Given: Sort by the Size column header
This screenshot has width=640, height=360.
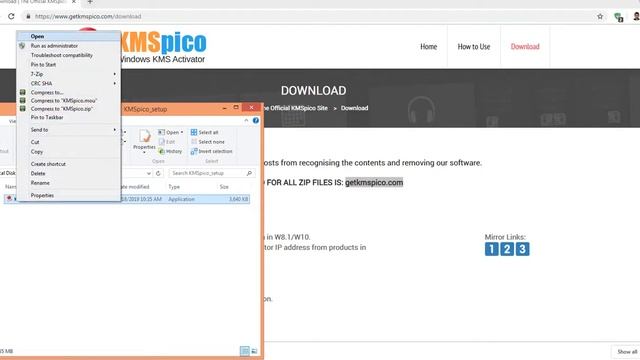Looking at the screenshot, I should pyautogui.click(x=224, y=187).
